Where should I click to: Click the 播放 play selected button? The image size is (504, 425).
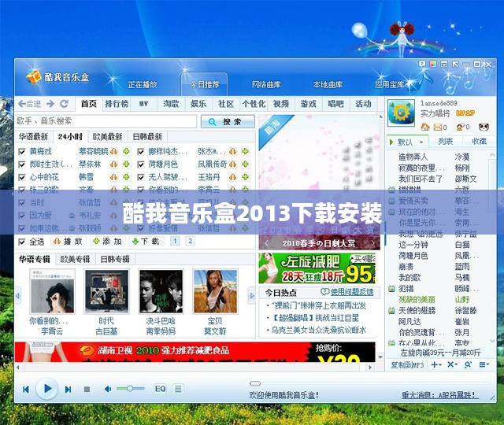point(69,242)
